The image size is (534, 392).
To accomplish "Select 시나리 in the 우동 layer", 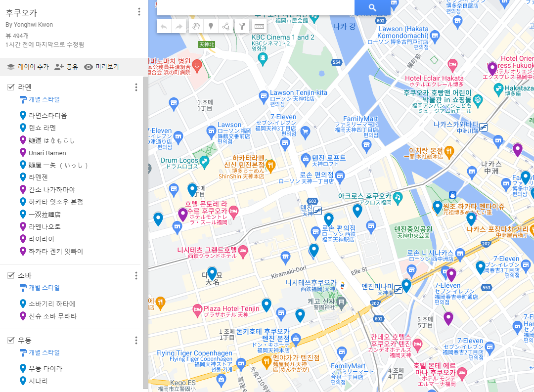I will (x=38, y=381).
